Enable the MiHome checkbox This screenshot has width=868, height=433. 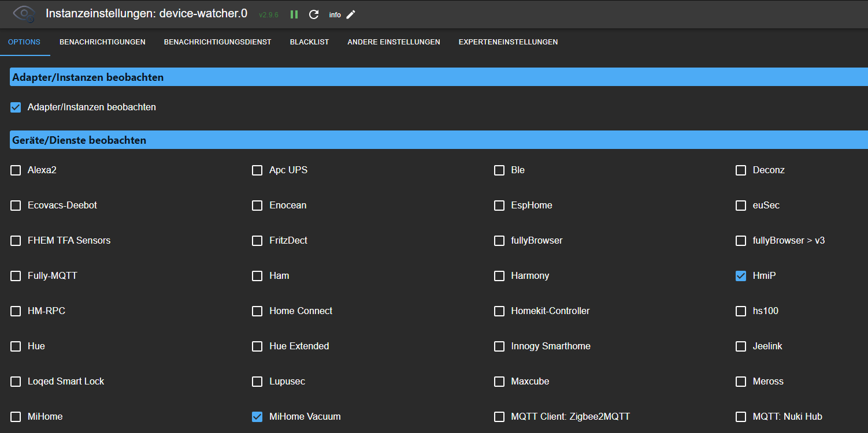point(16,417)
